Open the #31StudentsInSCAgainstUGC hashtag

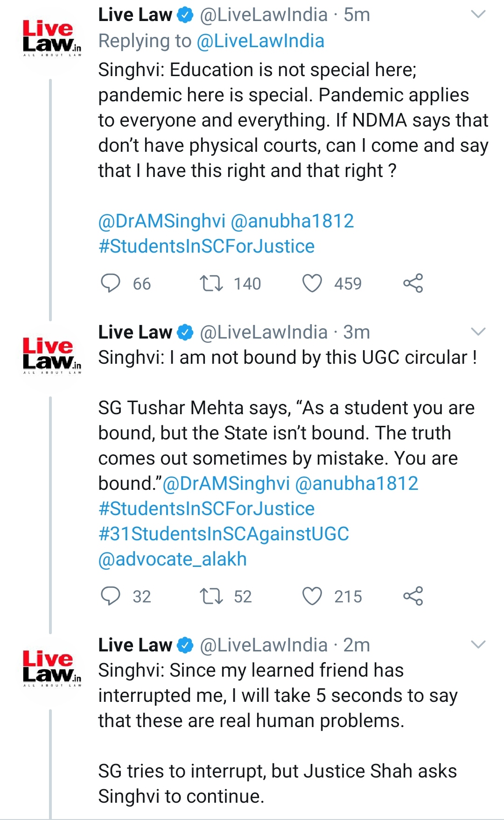224,534
